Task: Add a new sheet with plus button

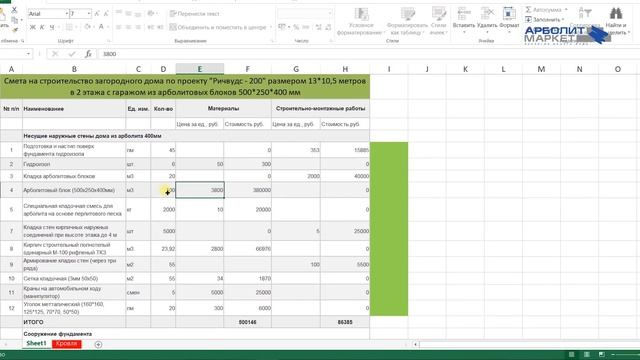Action: (98, 344)
